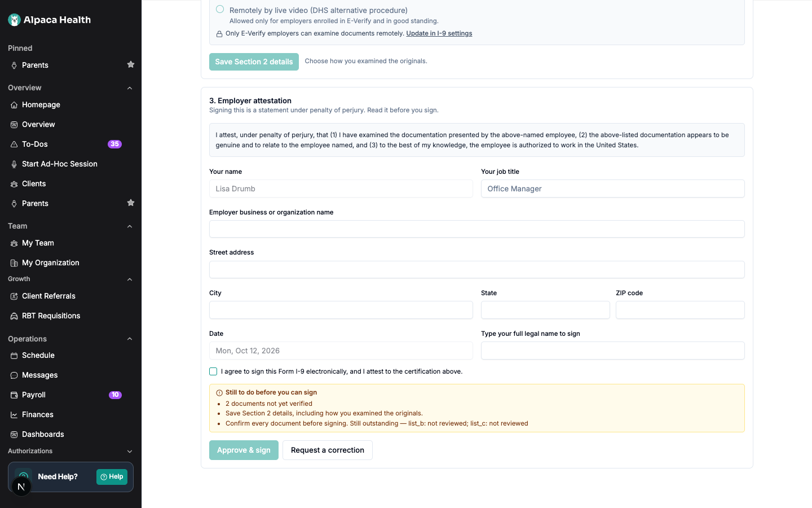Click the Your job title field
This screenshot has height=508, width=812.
pyautogui.click(x=612, y=189)
